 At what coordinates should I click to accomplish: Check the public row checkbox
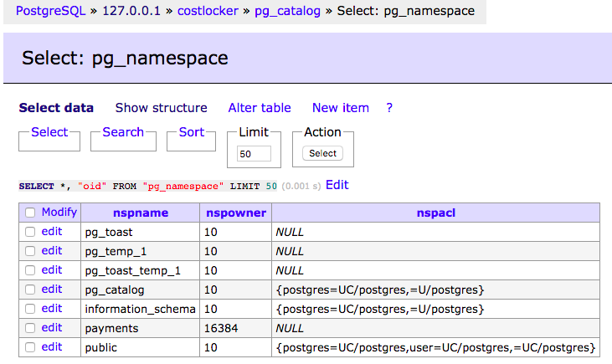pyautogui.click(x=30, y=347)
